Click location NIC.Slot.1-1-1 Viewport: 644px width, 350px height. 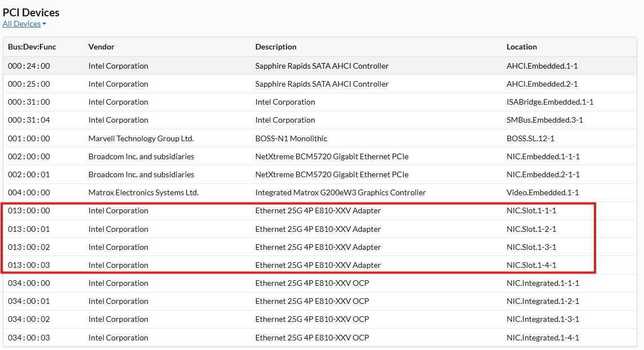coord(531,211)
